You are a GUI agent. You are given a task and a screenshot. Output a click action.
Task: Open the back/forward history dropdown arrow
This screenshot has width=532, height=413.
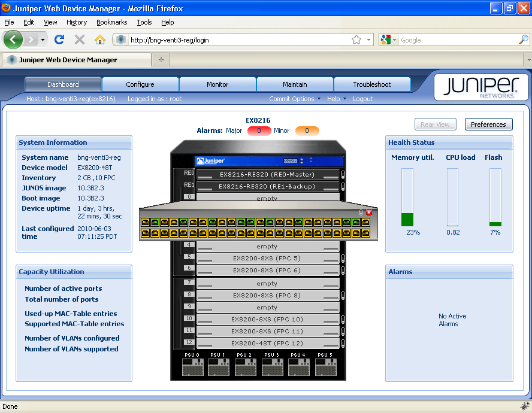[x=43, y=40]
